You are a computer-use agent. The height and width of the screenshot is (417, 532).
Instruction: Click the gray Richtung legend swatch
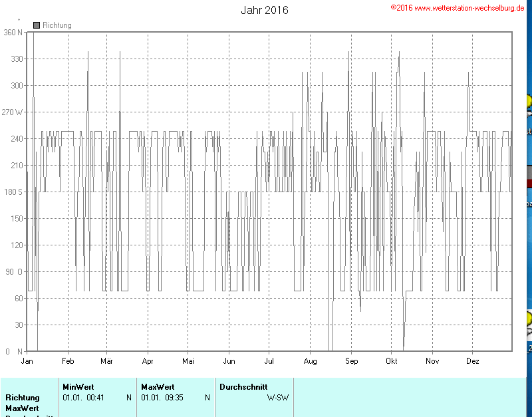[x=37, y=25]
